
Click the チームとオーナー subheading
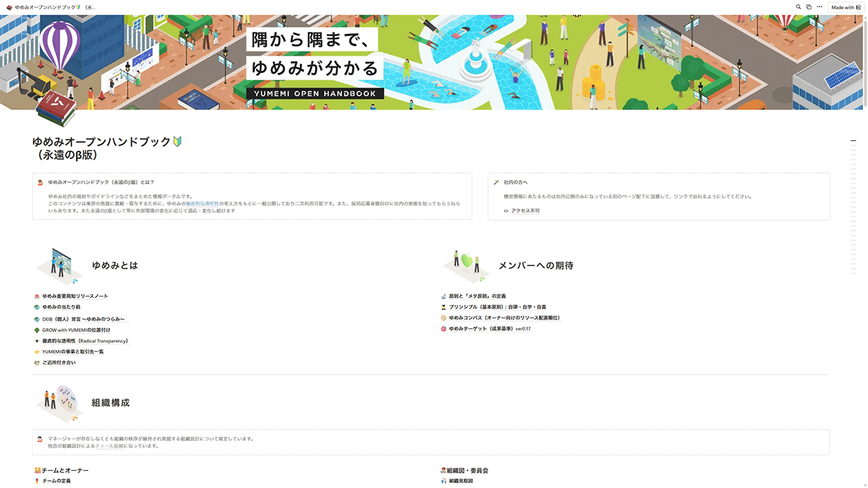pos(64,470)
